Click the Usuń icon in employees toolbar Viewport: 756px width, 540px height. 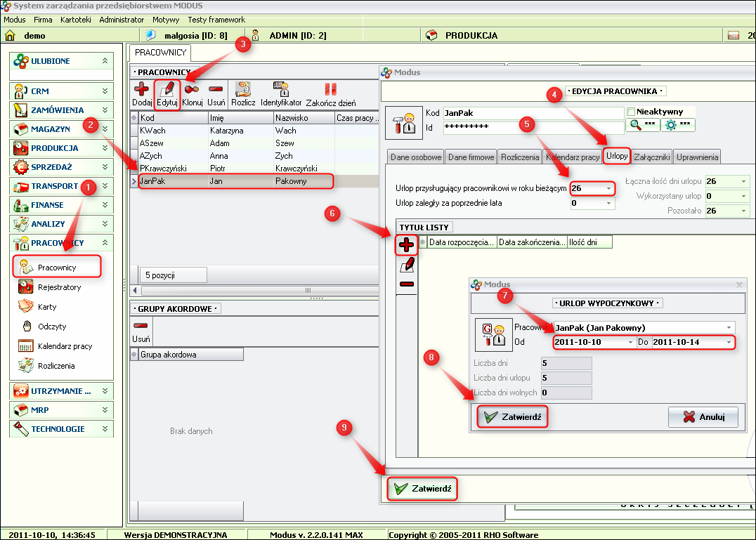pyautogui.click(x=216, y=90)
